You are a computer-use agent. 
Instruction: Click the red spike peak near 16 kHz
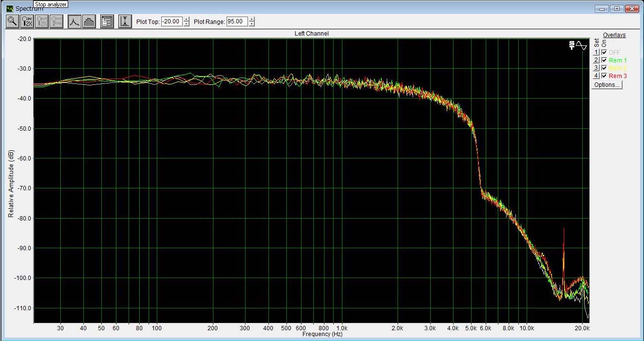coord(564,228)
